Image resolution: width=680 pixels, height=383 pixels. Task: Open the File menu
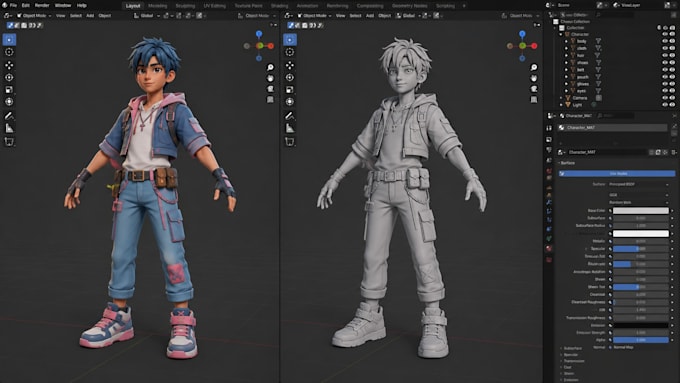click(13, 6)
